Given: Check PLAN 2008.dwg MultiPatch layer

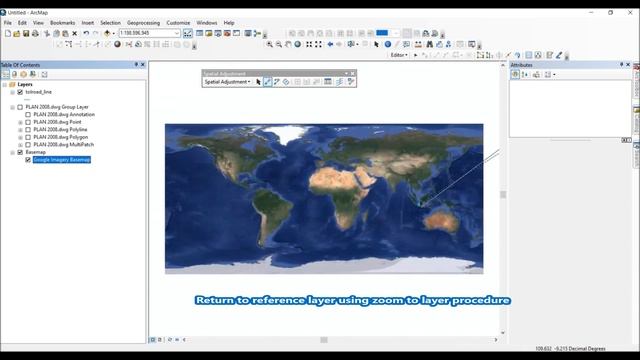Looking at the screenshot, I should 28,144.
